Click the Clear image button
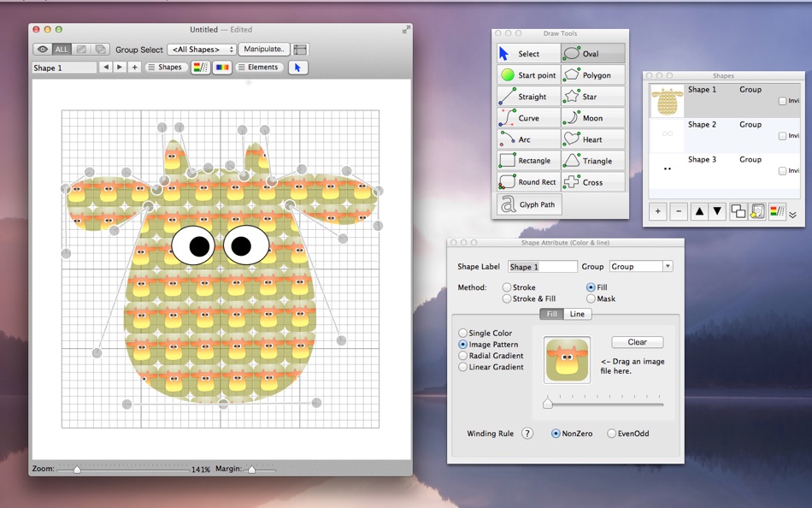This screenshot has height=508, width=812. (x=638, y=342)
